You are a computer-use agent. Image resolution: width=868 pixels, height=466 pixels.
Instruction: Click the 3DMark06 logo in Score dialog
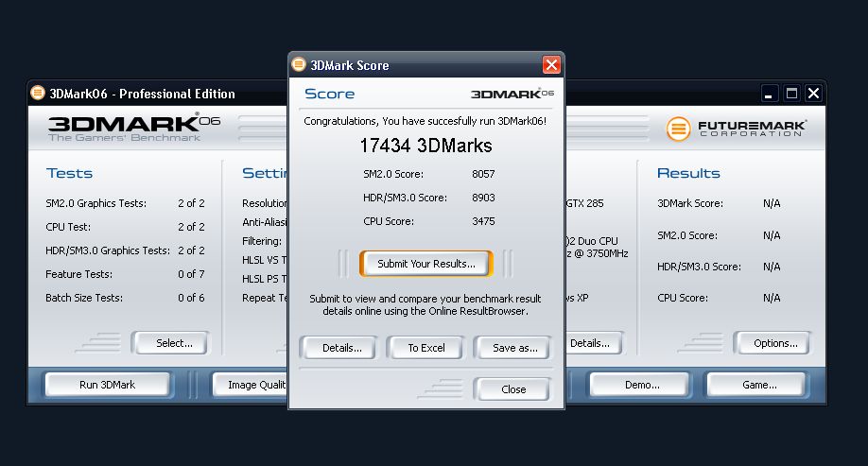point(512,94)
